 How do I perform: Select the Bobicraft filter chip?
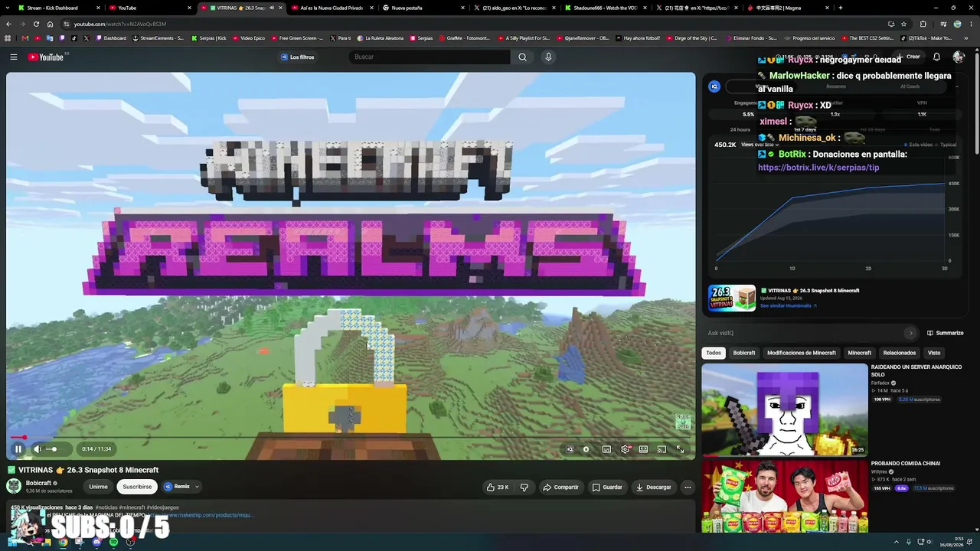tap(744, 353)
